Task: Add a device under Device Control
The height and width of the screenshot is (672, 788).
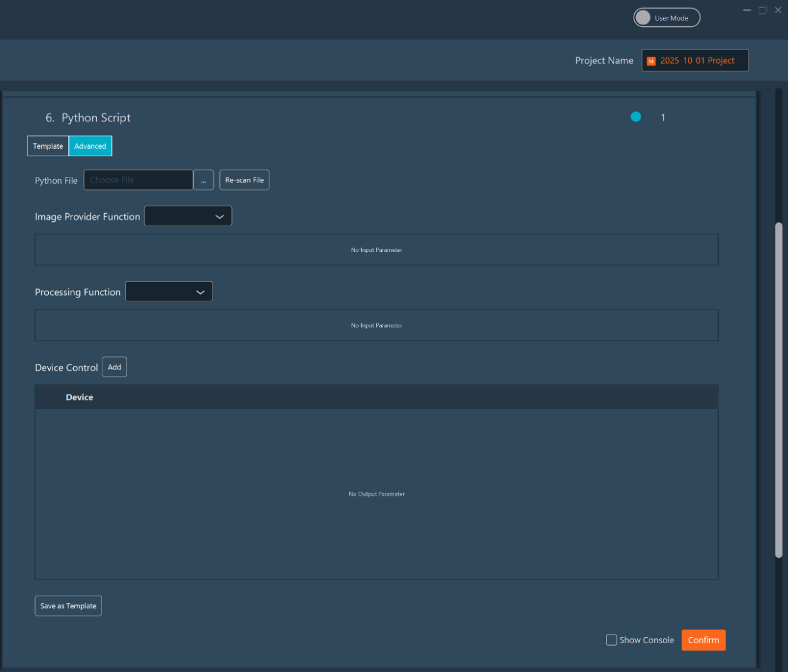Action: point(114,366)
